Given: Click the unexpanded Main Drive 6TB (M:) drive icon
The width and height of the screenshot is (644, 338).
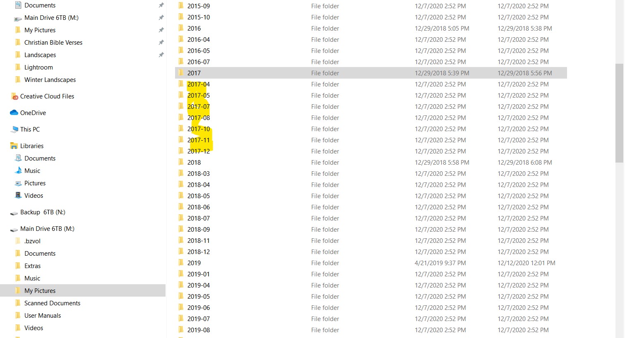Looking at the screenshot, I should pyautogui.click(x=14, y=229).
